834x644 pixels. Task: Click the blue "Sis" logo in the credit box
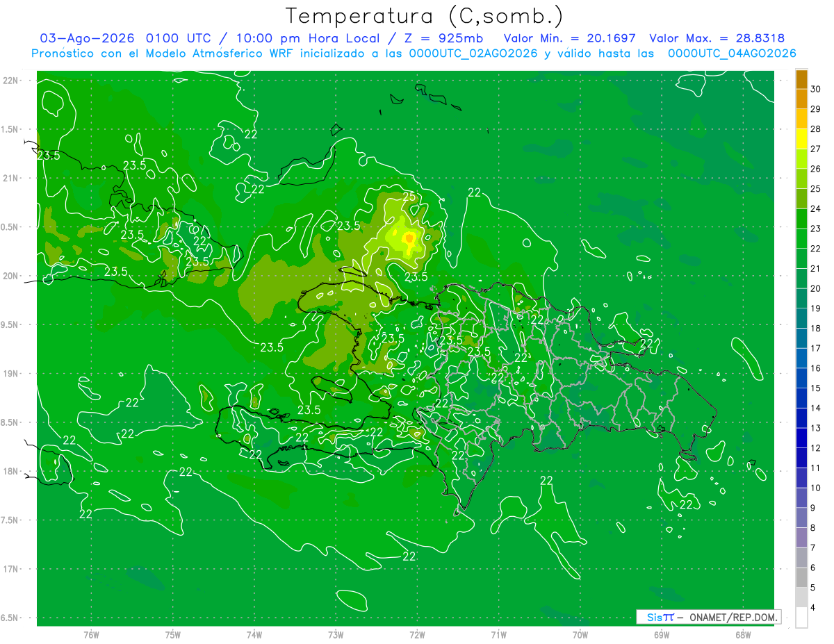coord(654,617)
